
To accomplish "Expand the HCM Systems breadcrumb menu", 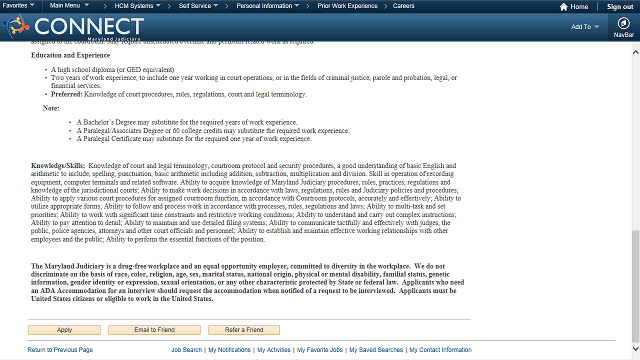I will click(x=137, y=6).
